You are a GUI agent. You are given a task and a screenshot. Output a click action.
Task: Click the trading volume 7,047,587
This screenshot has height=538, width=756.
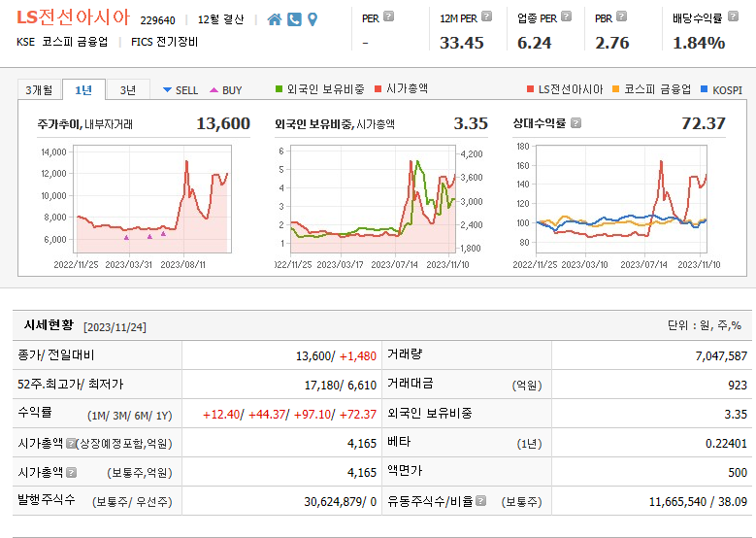pyautogui.click(x=721, y=356)
